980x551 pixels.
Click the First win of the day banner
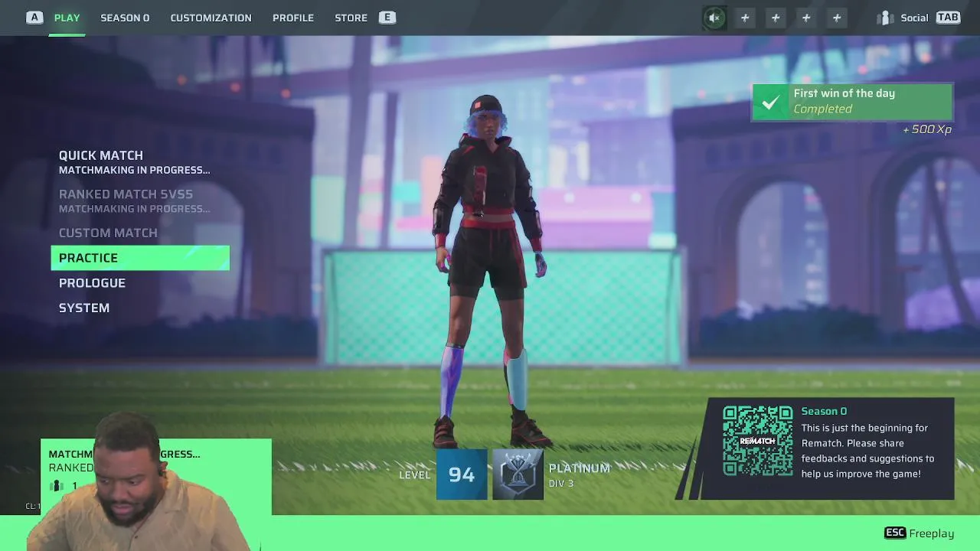852,102
